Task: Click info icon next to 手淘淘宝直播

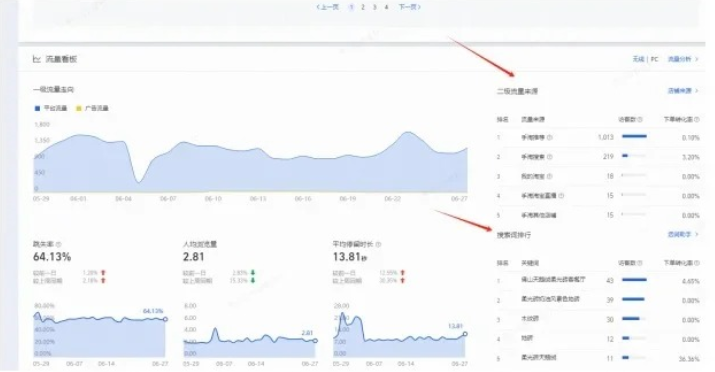Action: coord(561,196)
